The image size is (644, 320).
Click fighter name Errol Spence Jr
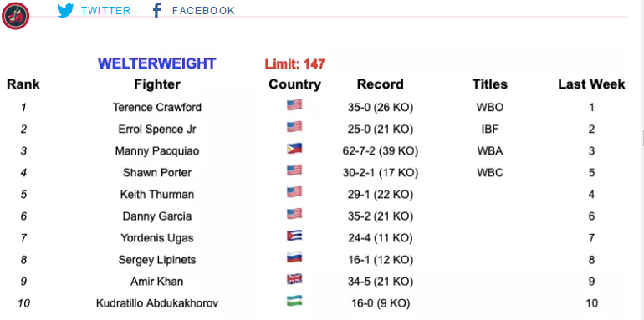pos(157,130)
